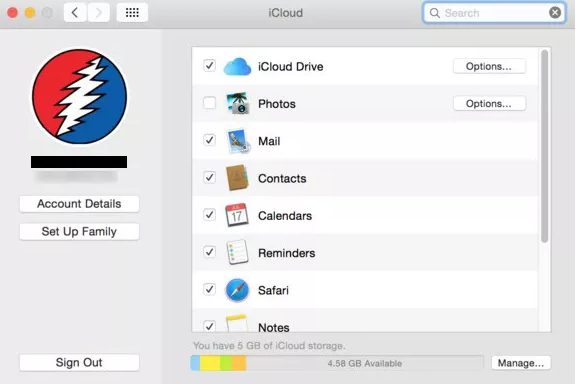The width and height of the screenshot is (576, 384).
Task: Select the Set Up Family button
Action: click(79, 232)
